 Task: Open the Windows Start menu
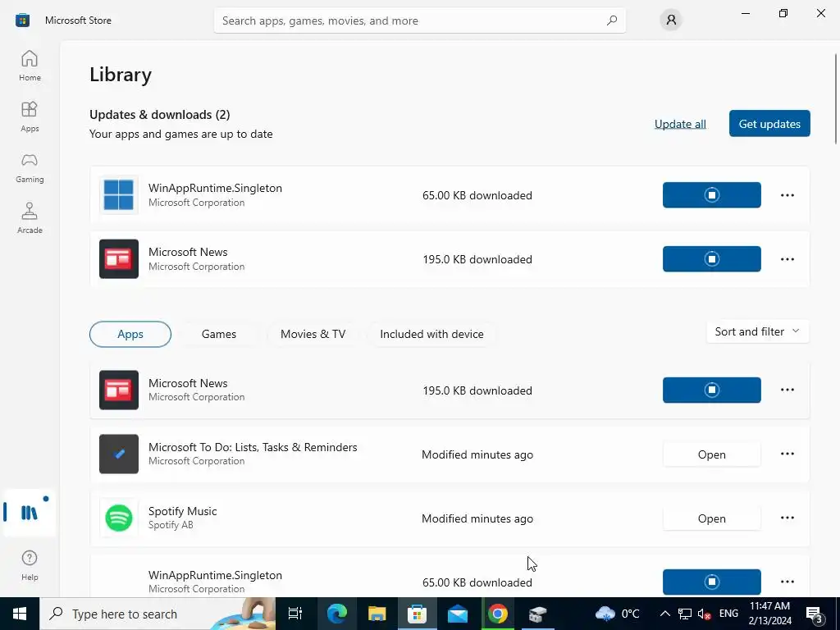tap(20, 614)
